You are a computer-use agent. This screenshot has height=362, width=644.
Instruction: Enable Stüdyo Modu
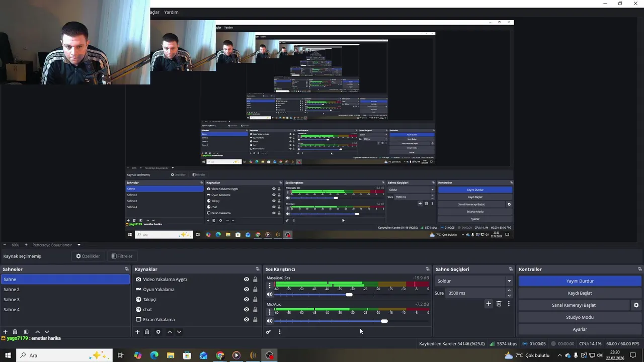580,317
